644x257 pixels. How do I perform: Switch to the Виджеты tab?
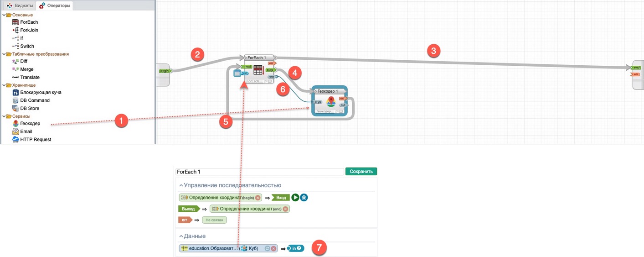[x=20, y=5]
